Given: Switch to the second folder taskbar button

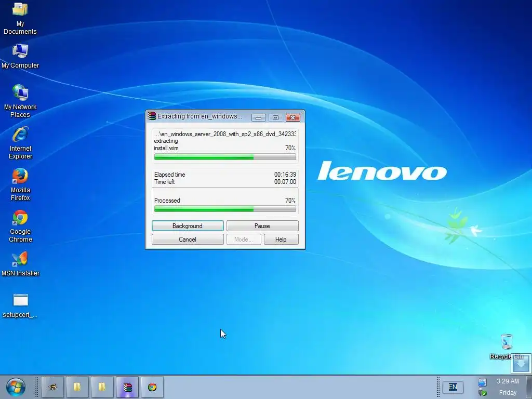Looking at the screenshot, I should tap(102, 387).
